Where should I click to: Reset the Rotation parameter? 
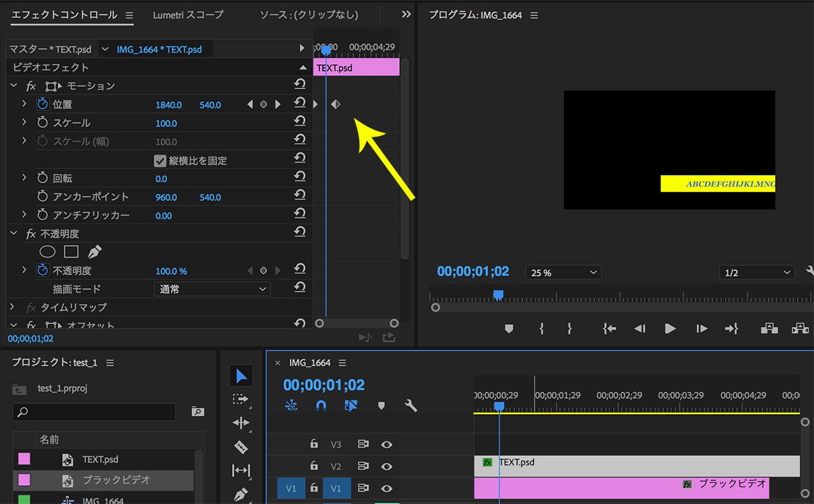pos(300,177)
